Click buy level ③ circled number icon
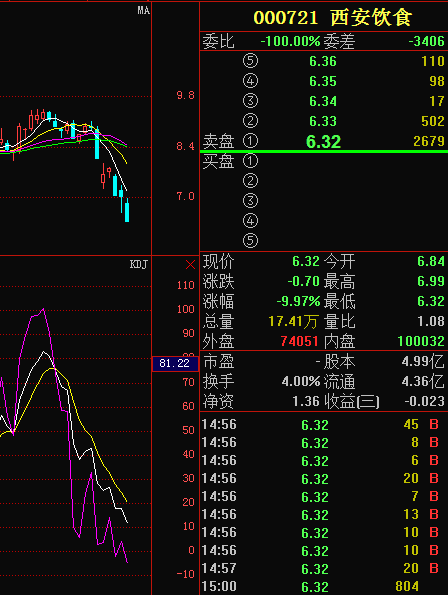 pyautogui.click(x=250, y=201)
